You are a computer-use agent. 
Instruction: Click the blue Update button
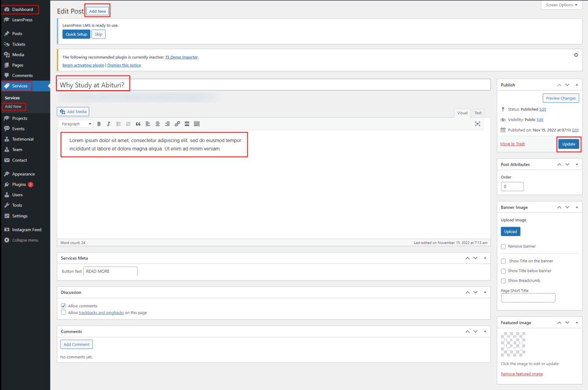coord(569,144)
